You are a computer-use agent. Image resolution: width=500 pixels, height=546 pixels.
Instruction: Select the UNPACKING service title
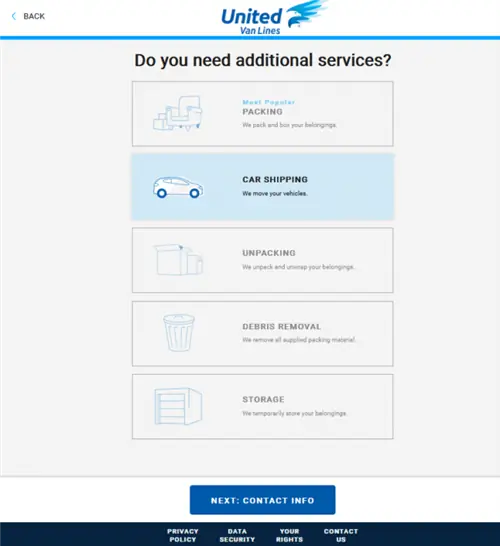(269, 253)
